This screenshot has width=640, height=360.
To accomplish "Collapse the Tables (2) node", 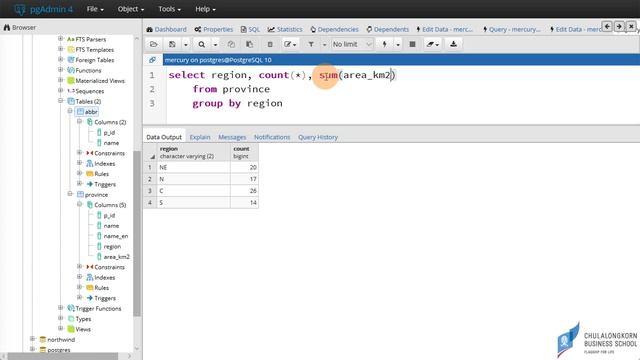I will [x=60, y=101].
